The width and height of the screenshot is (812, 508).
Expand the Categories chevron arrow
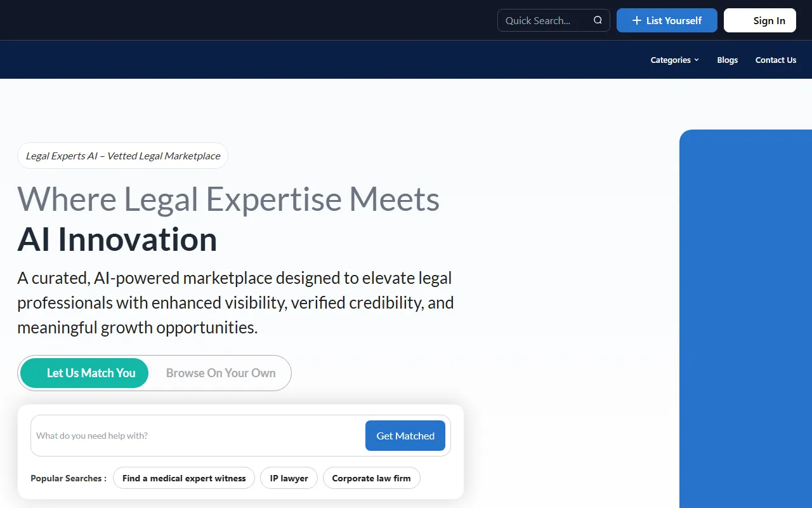click(x=697, y=60)
